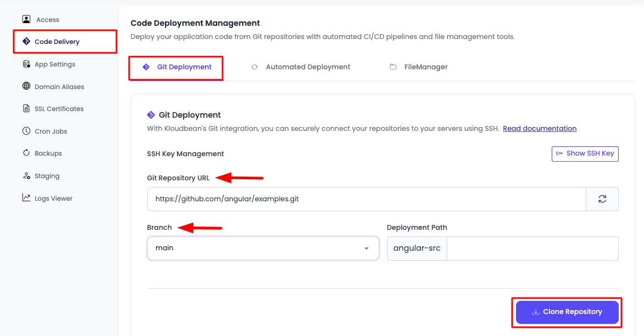Screen dimensions: 644x336
Task: Click the download icon inside Clone Repository
Action: 535,311
